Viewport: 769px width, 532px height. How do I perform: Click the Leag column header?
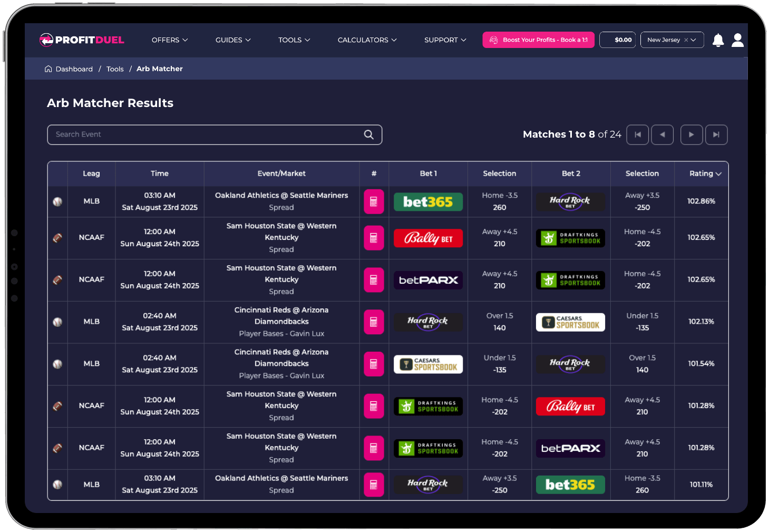pos(91,173)
